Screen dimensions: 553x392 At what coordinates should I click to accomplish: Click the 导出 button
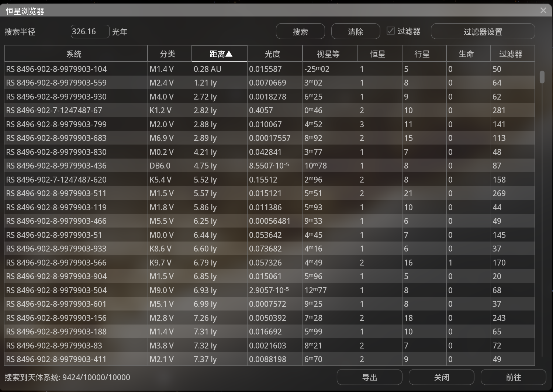pyautogui.click(x=370, y=377)
